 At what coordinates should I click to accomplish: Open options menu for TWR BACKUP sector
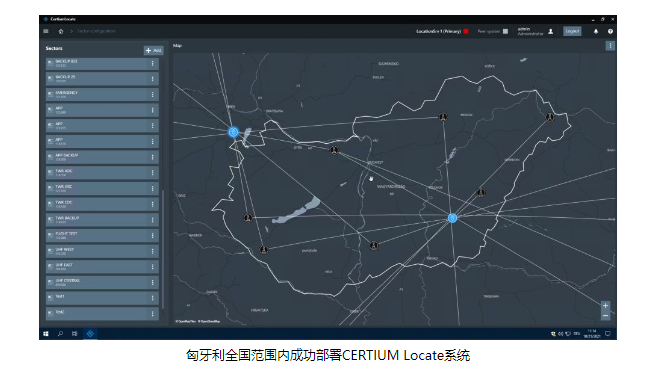click(152, 220)
